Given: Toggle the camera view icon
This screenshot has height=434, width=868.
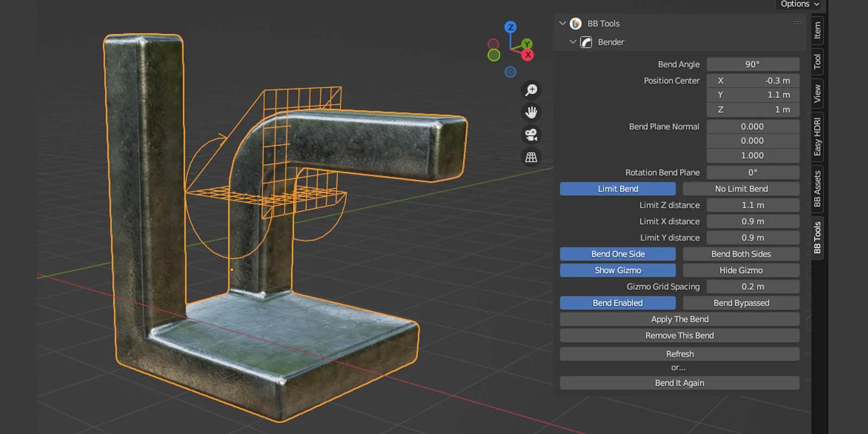Looking at the screenshot, I should click(531, 135).
